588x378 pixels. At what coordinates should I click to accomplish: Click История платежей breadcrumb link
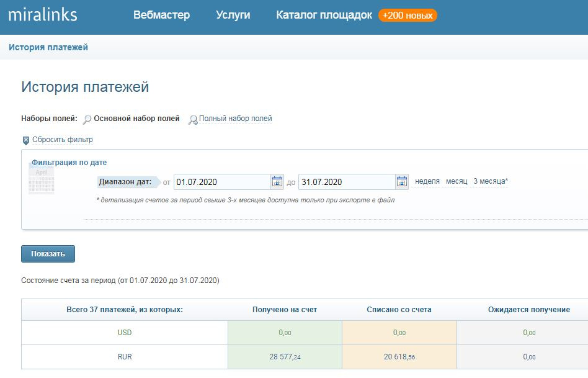(x=48, y=47)
